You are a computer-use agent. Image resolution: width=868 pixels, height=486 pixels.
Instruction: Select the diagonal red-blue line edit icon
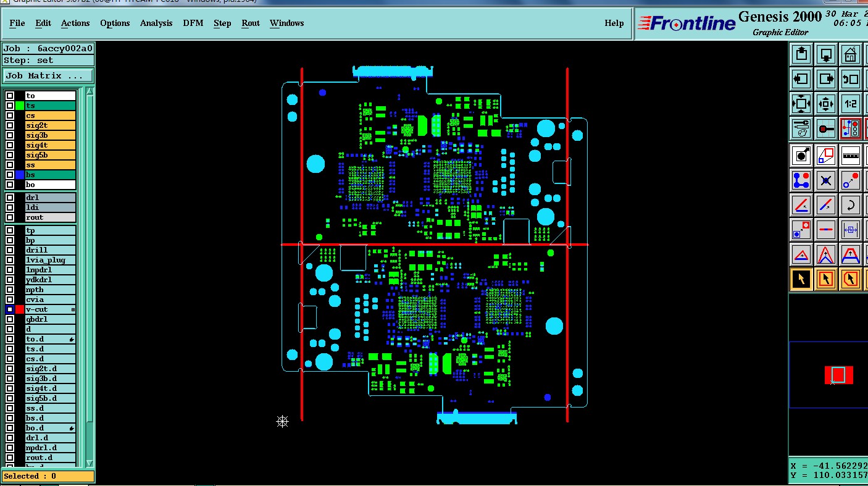(x=826, y=205)
